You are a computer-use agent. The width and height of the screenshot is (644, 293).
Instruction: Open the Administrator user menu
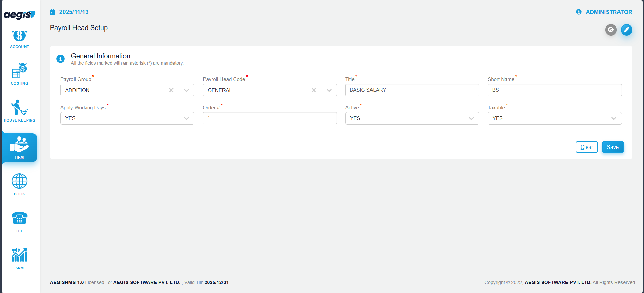point(604,12)
